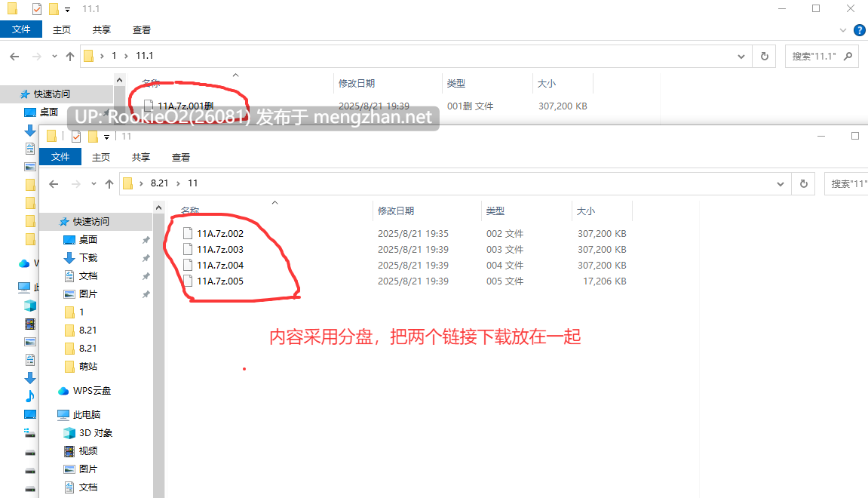Expand the ribbon chevron in the 11.1 window
Image resolution: width=868 pixels, height=498 pixels.
click(x=842, y=30)
